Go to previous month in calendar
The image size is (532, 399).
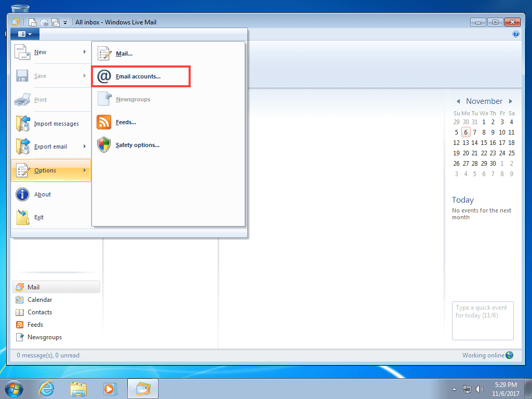click(458, 101)
